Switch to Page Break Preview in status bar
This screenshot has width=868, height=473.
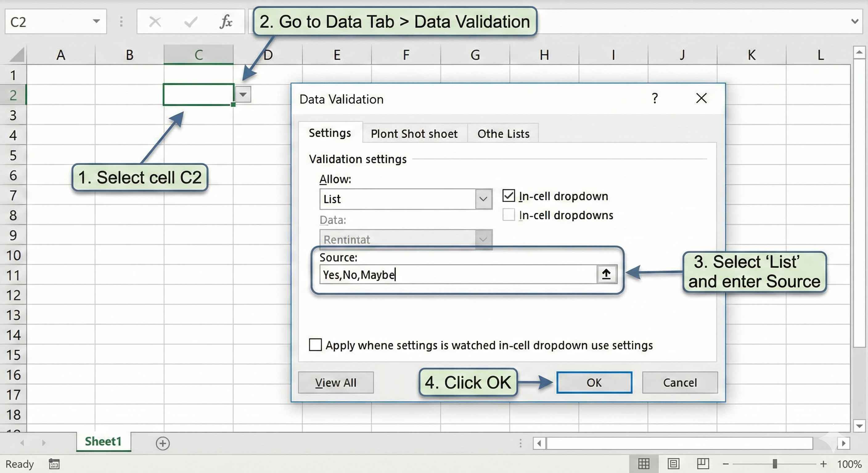click(703, 464)
